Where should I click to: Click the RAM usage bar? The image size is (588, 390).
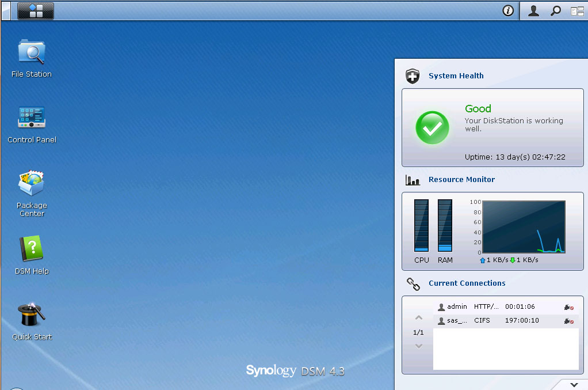pos(445,225)
